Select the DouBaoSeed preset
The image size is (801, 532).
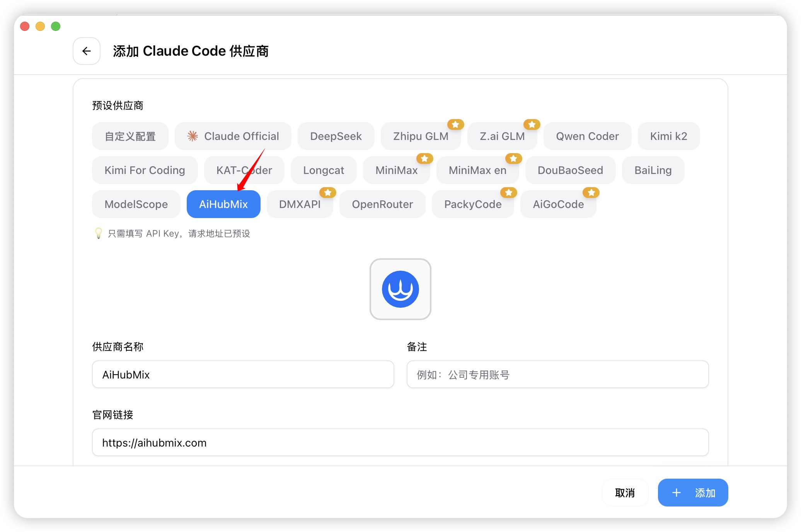click(570, 170)
